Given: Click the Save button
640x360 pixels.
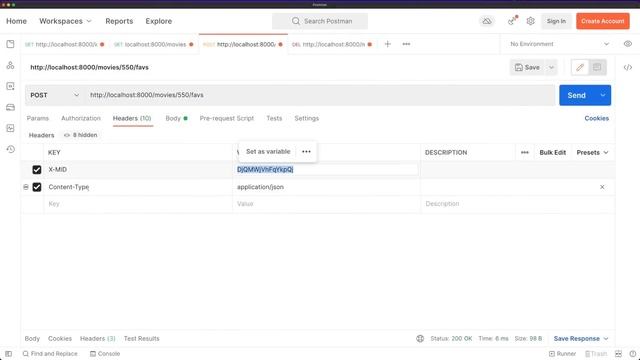Looking at the screenshot, I should [x=527, y=67].
